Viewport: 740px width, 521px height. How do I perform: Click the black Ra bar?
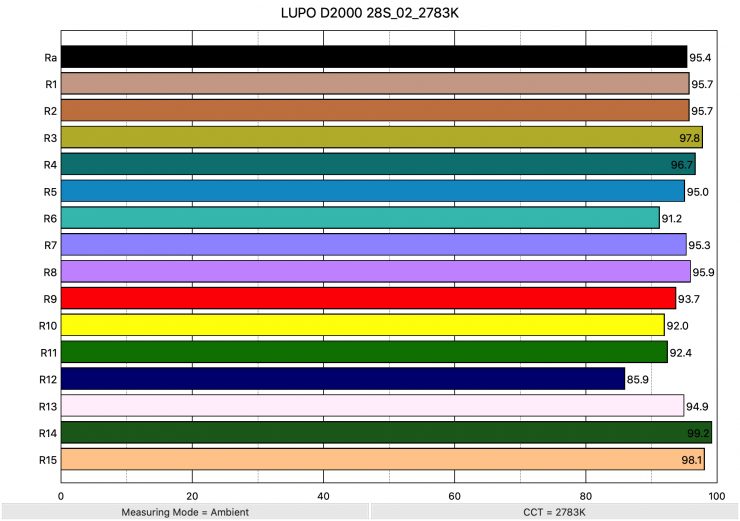(374, 56)
